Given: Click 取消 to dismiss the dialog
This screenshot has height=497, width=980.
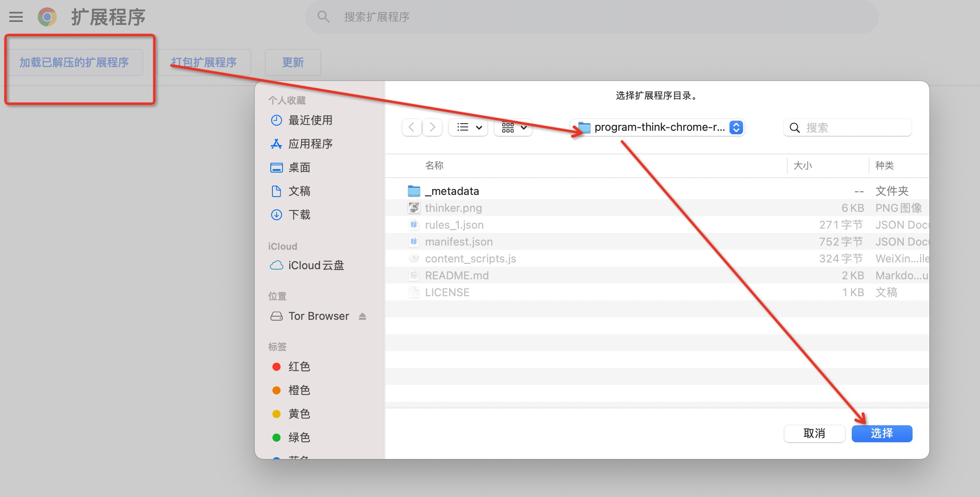Looking at the screenshot, I should [x=814, y=433].
